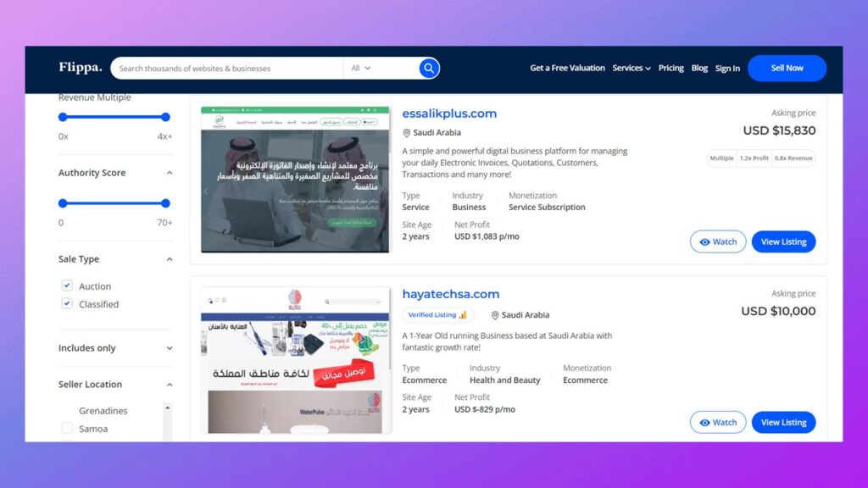Image resolution: width=868 pixels, height=488 pixels.
Task: Click location pin icon under essalikplus.com
Action: pos(406,133)
